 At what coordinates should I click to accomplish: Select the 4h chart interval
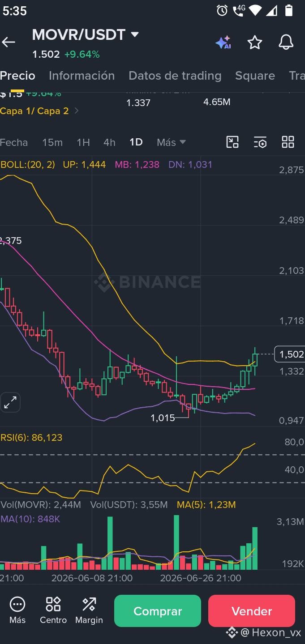(109, 142)
